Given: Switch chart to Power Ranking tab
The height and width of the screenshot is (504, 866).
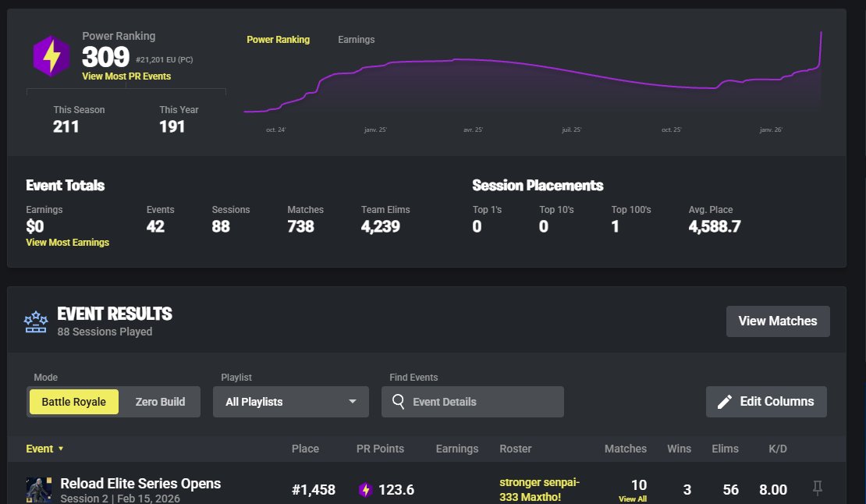Looking at the screenshot, I should [278, 40].
